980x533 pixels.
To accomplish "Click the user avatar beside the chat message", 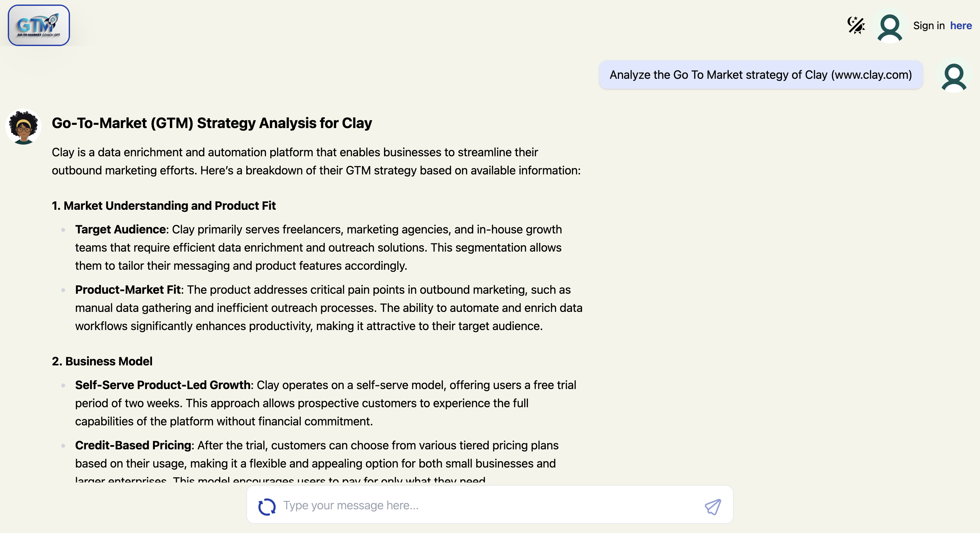I will point(954,77).
